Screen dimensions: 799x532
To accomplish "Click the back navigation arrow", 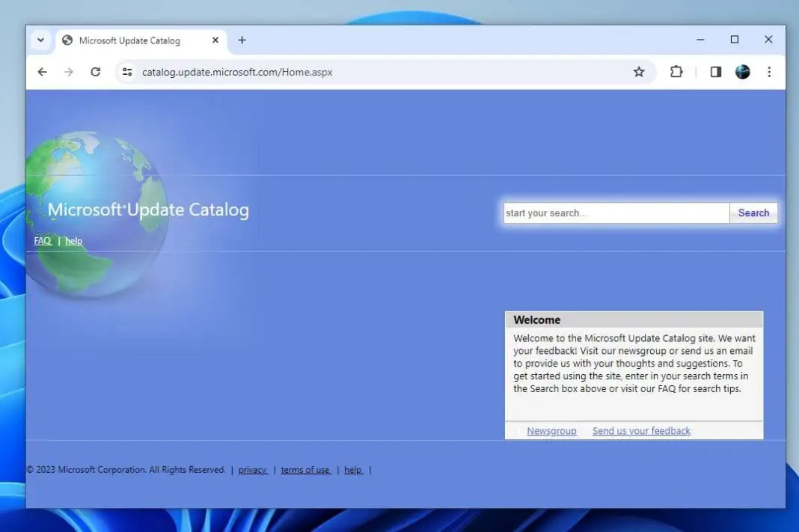I will click(x=42, y=72).
